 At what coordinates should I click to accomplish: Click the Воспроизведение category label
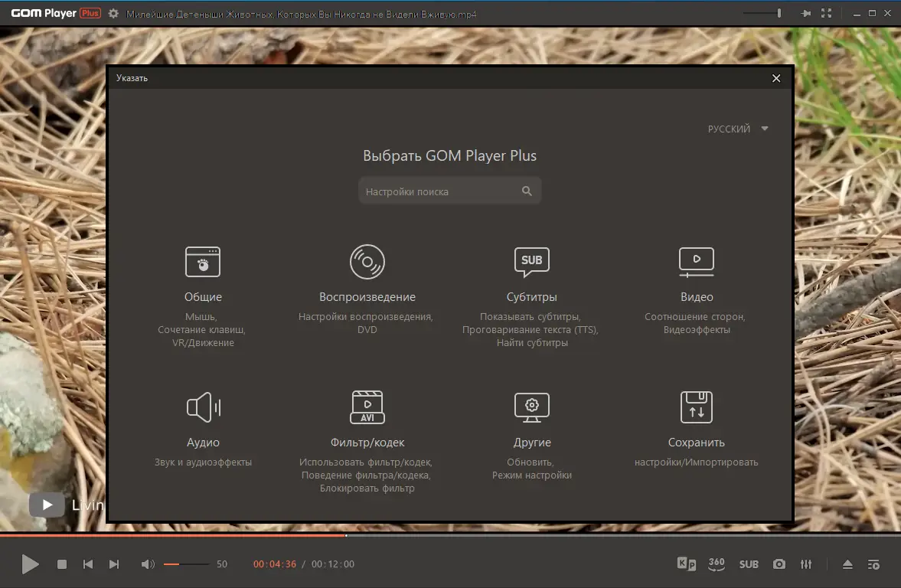coord(367,296)
